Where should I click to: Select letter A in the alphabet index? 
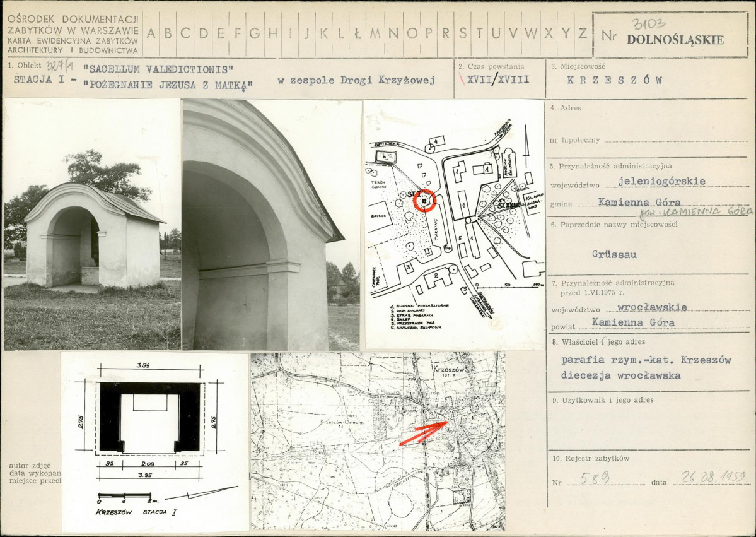point(151,33)
